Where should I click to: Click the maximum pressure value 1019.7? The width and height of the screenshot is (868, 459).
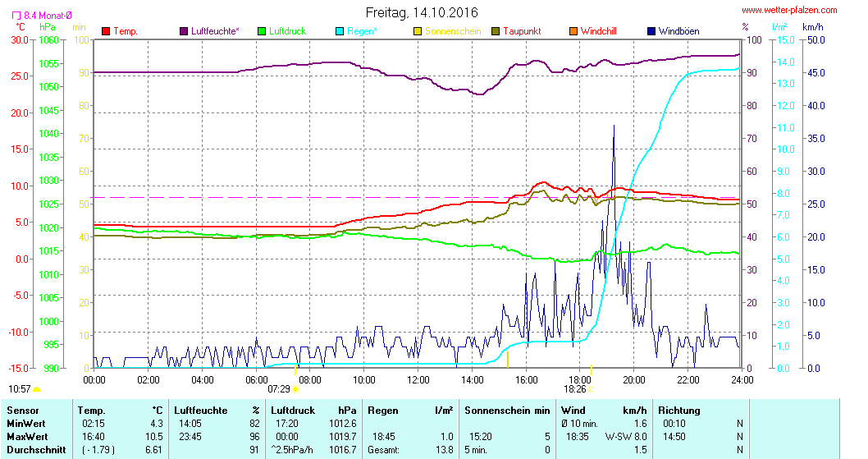[343, 437]
